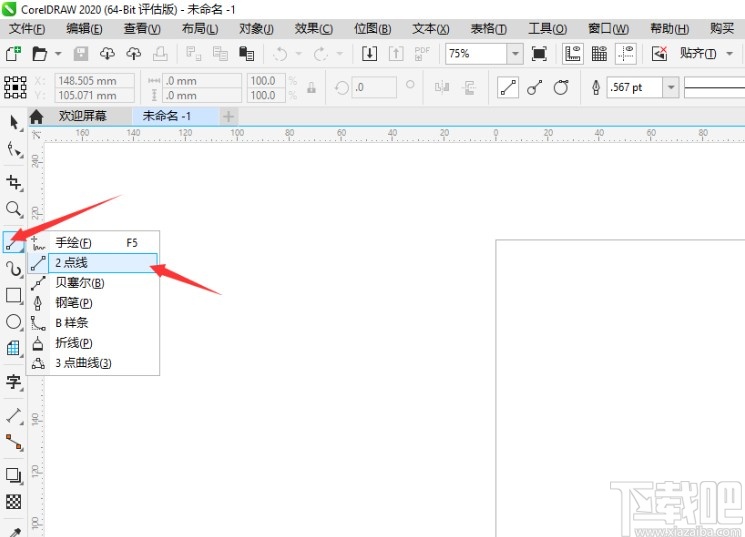Open the 效果 menu
Image resolution: width=745 pixels, height=537 pixels.
pos(314,29)
